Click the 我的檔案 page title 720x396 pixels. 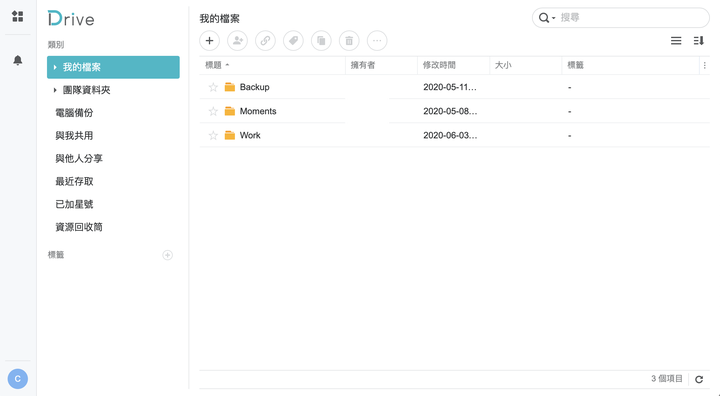(219, 19)
